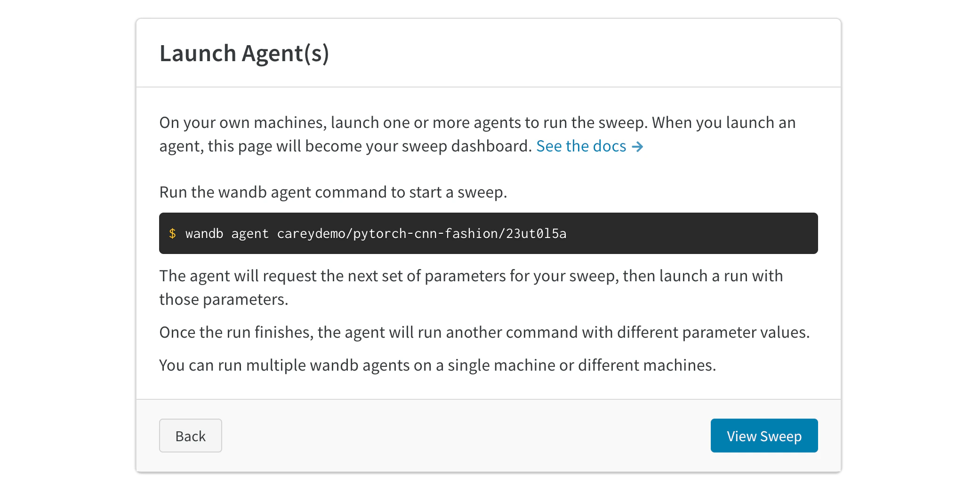
Task: Click the multiple wandb agents sentence
Action: pyautogui.click(x=438, y=365)
